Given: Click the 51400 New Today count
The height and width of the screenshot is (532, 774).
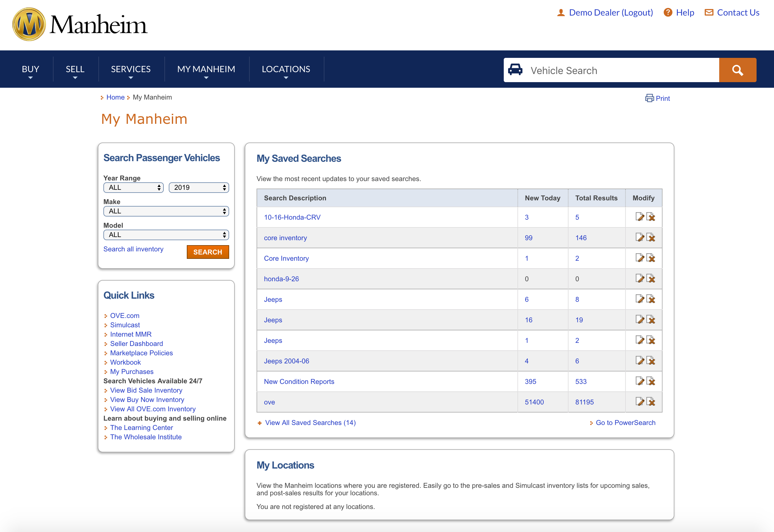Looking at the screenshot, I should [534, 402].
